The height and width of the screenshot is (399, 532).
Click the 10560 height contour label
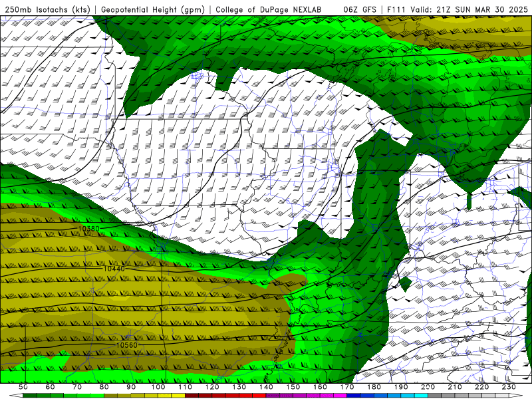126,345
